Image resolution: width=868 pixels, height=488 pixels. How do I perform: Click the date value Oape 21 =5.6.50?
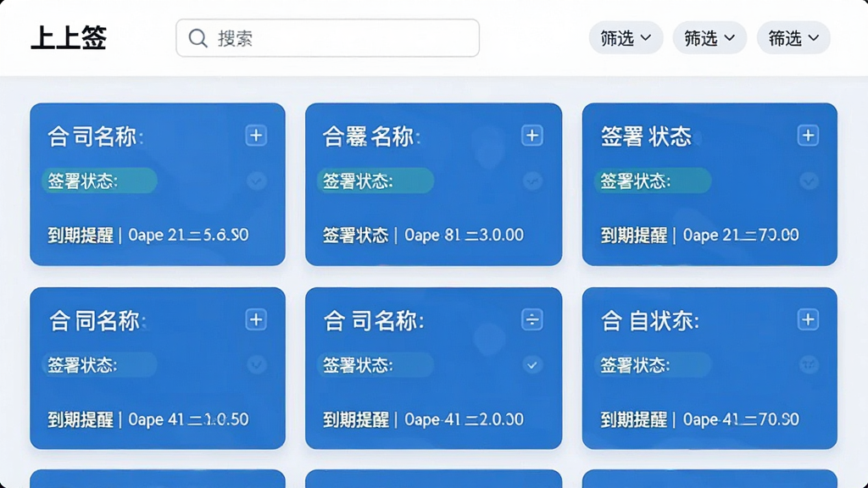(x=188, y=236)
